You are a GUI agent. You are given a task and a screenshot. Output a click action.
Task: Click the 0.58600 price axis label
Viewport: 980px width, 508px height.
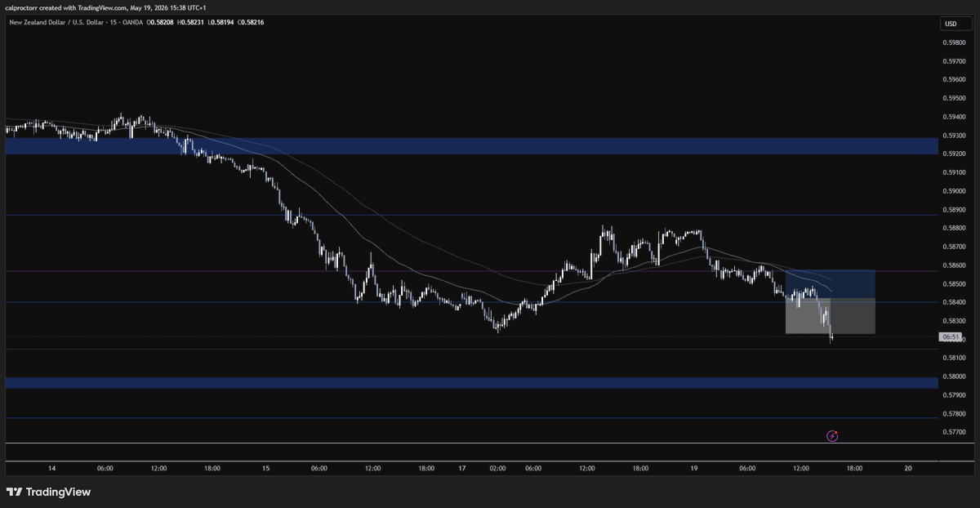[x=955, y=265]
